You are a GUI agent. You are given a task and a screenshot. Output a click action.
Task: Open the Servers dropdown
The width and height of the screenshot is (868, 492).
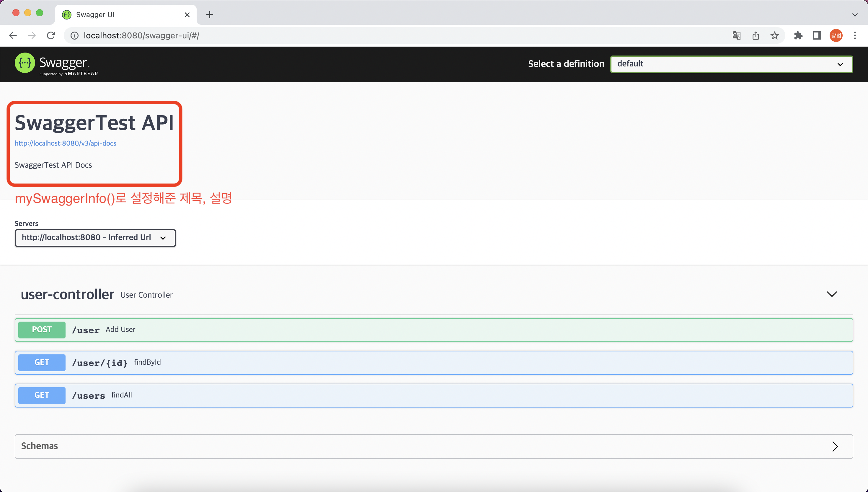95,238
